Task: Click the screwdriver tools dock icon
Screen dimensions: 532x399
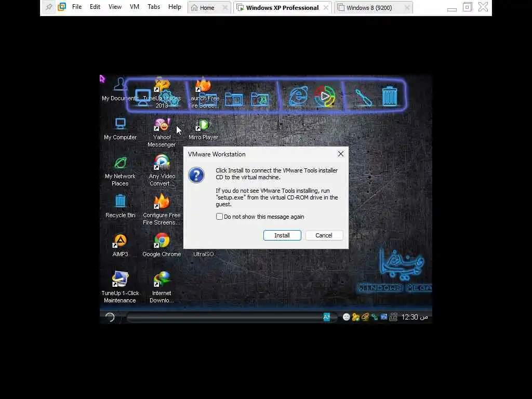Action: pos(363,97)
